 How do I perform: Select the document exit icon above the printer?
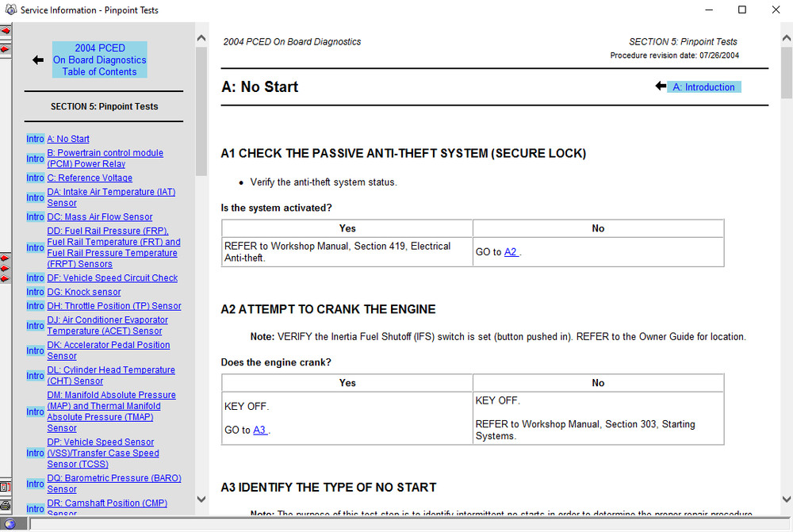pyautogui.click(x=5, y=486)
